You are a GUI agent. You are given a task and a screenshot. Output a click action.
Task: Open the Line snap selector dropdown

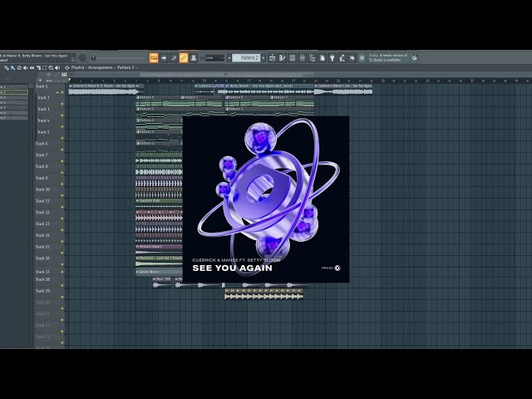[214, 58]
